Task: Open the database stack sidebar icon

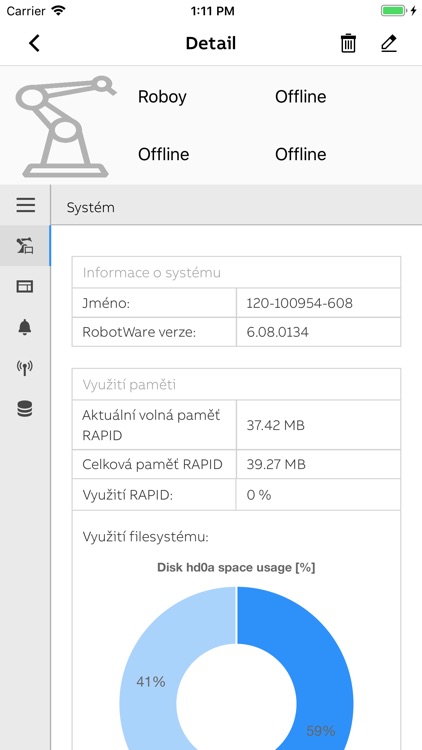Action: click(x=25, y=409)
